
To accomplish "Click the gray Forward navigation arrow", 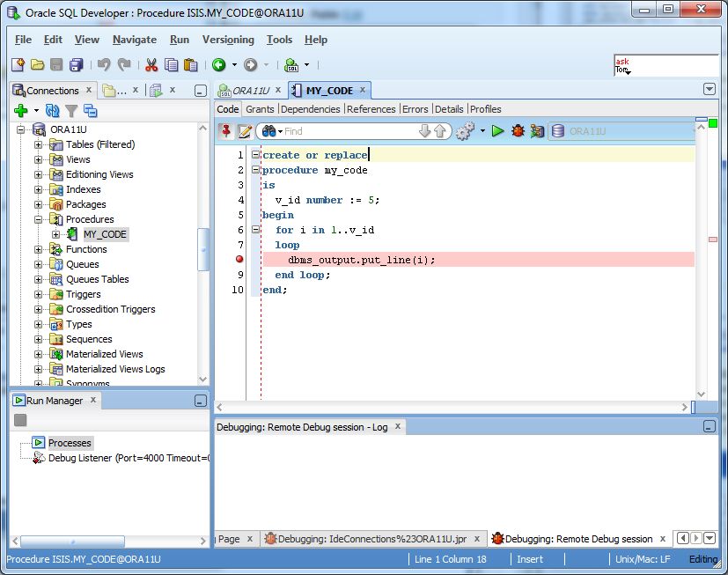I will [251, 65].
